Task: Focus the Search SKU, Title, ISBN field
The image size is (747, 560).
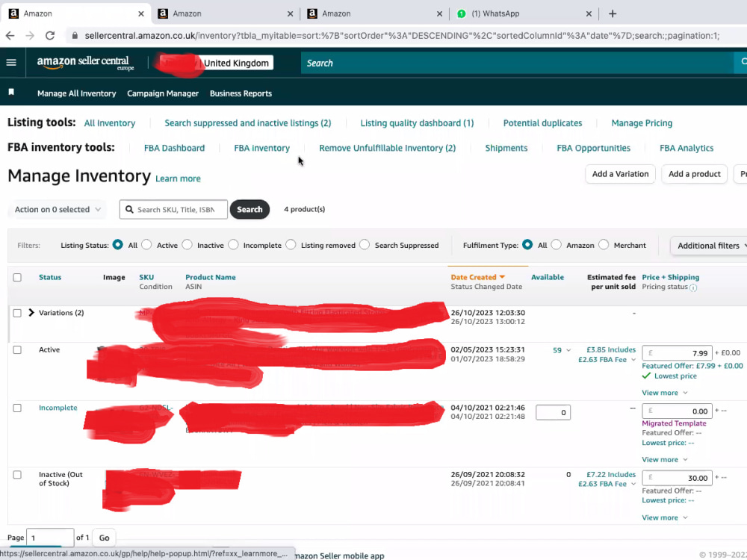Action: (173, 210)
